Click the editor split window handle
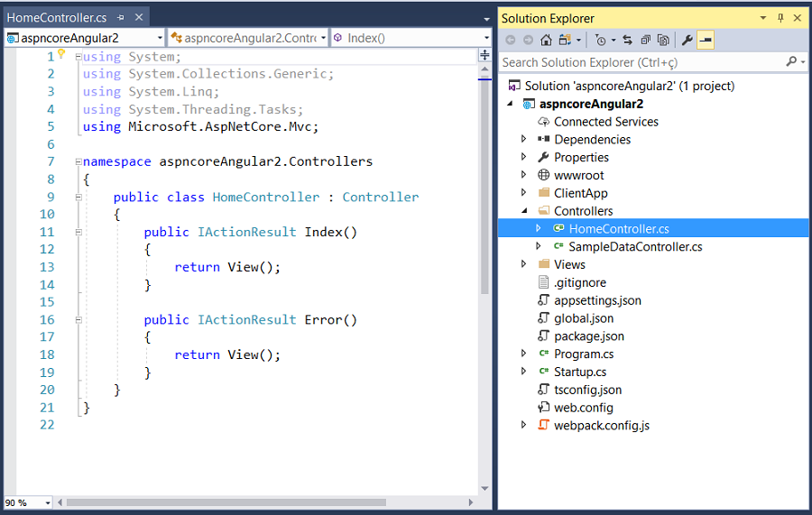This screenshot has height=515, width=812. coord(484,55)
